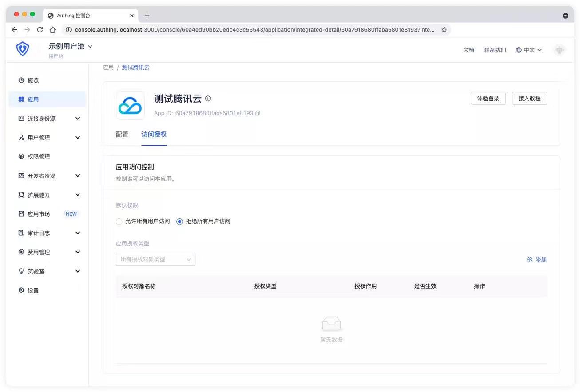Expand the 实验室 menu chevron
Viewport: 580px width, 392px height.
pos(78,271)
